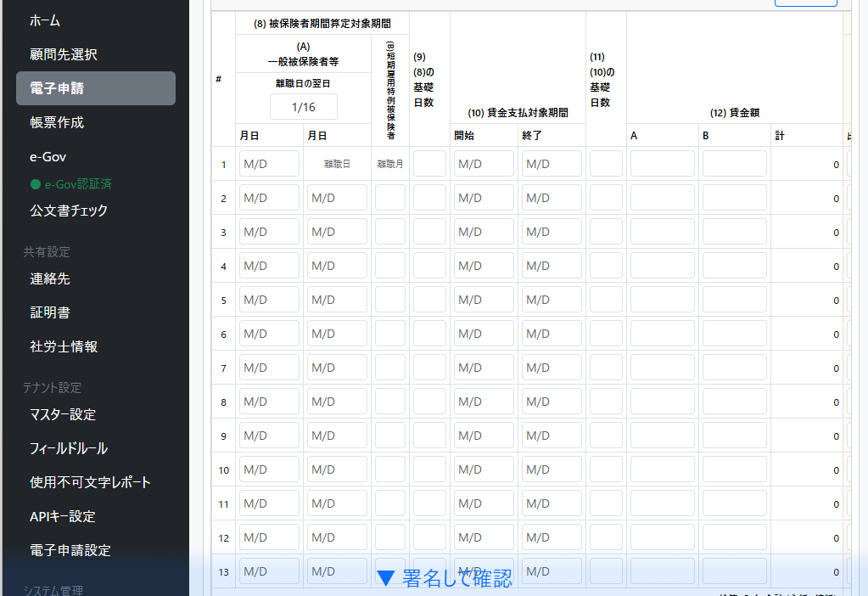Click row 10 first 月日 M/D field
Viewport: 868px width, 596px height.
(x=269, y=469)
